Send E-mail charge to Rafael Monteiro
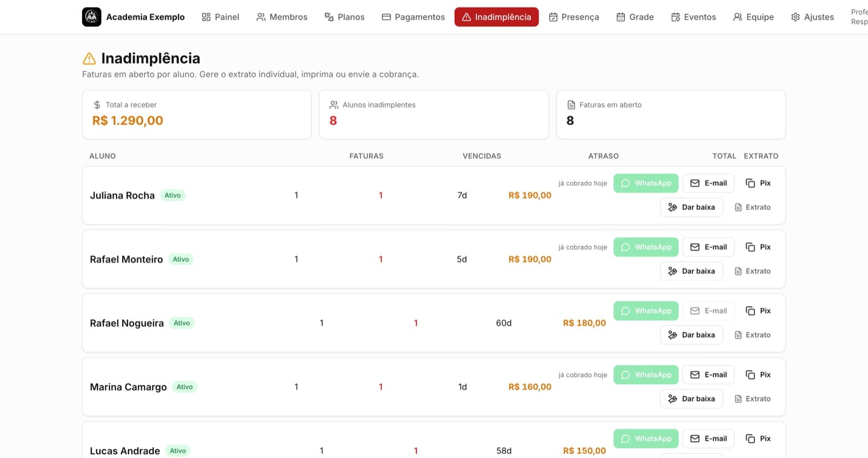The width and height of the screenshot is (868, 458). 709,247
